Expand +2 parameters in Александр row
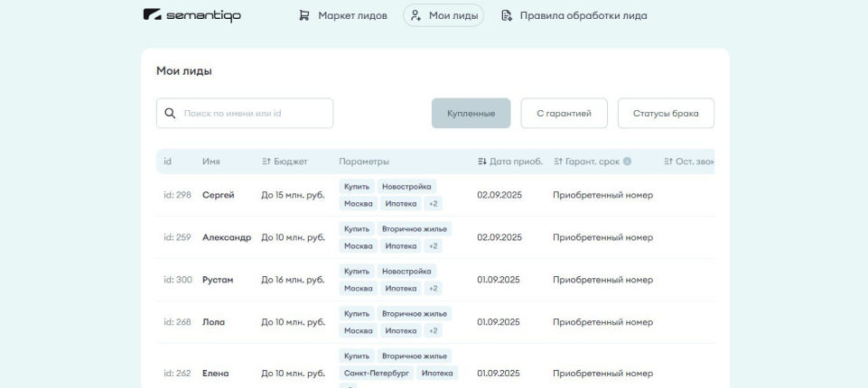Screen dimensions: 868x388 (433, 246)
